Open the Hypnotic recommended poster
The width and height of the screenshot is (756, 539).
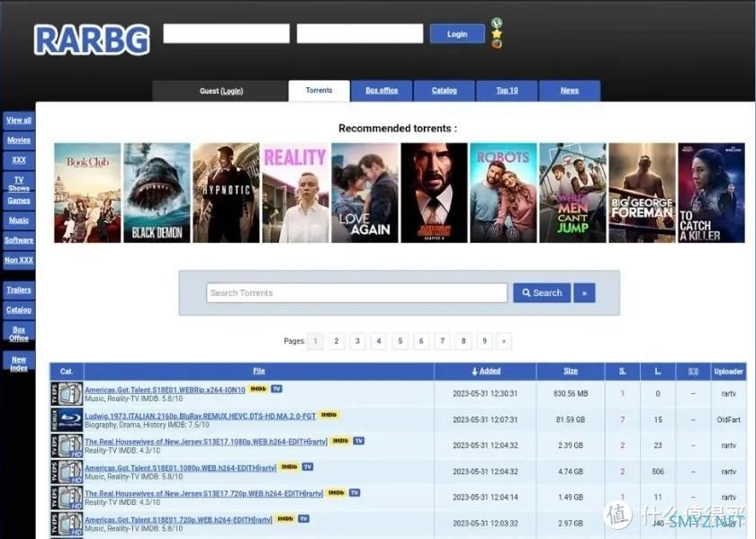pyautogui.click(x=226, y=193)
